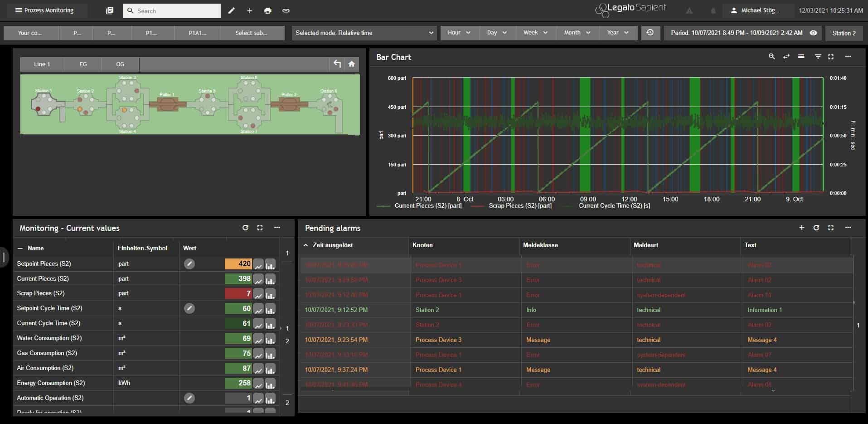Click the print icon in top bar
This screenshot has height=424, width=868.
[268, 10]
